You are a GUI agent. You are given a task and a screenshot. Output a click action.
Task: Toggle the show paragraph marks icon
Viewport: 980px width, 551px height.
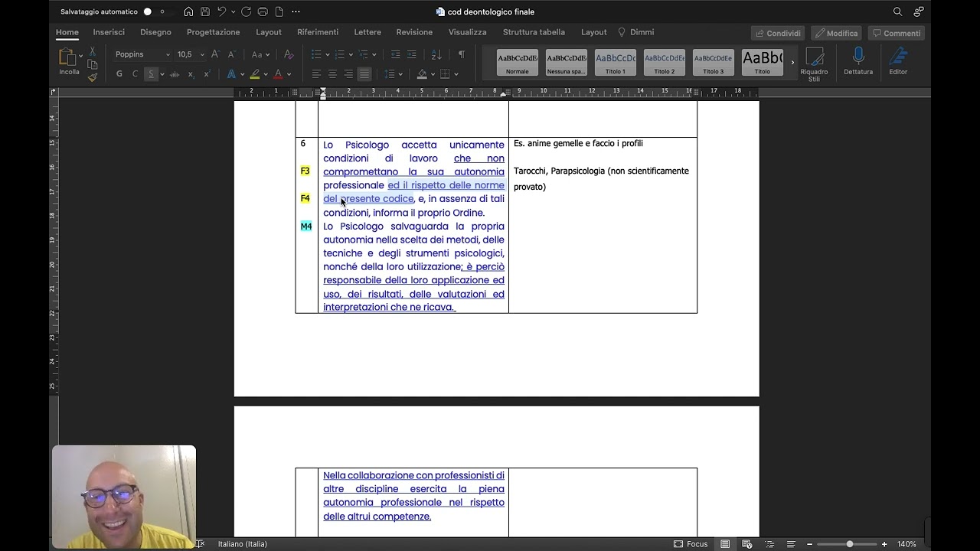[461, 54]
